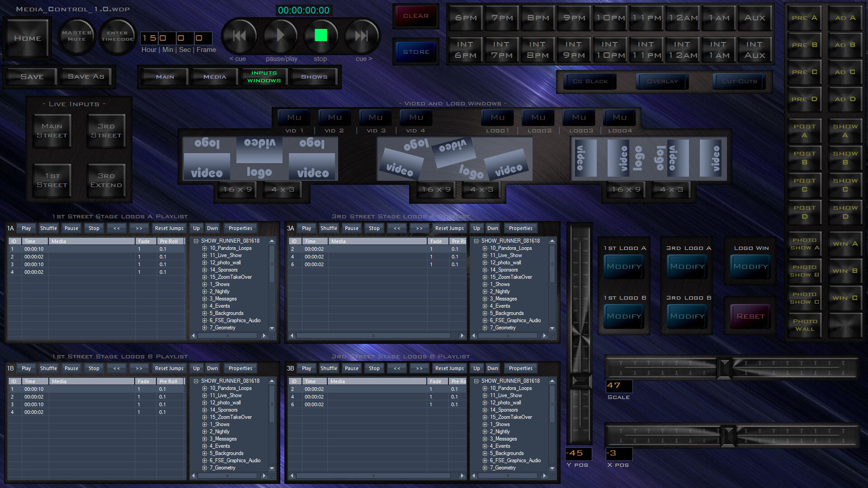The height and width of the screenshot is (488, 868).
Task: Open the Shows tab
Action: (314, 77)
